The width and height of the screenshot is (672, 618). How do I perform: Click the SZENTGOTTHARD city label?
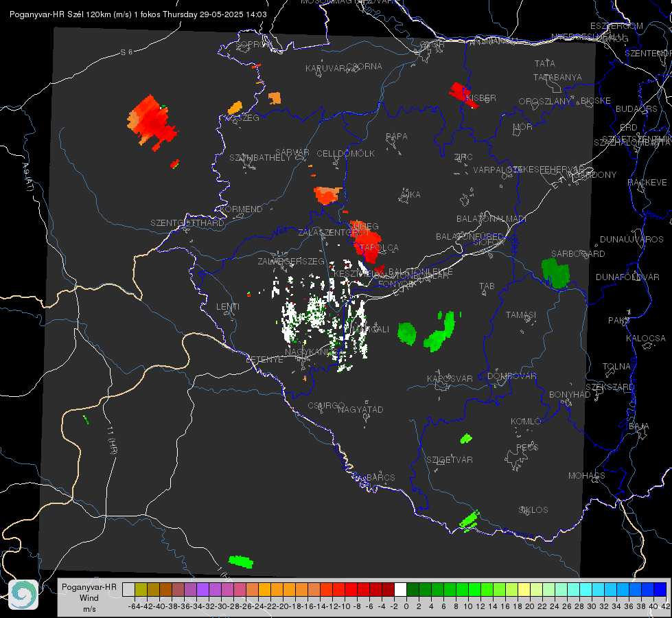coord(187,223)
